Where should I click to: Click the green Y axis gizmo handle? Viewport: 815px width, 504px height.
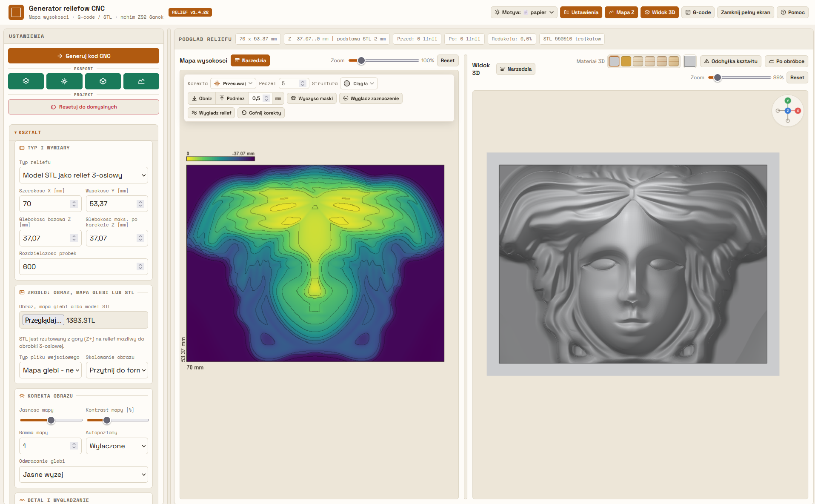[788, 101]
